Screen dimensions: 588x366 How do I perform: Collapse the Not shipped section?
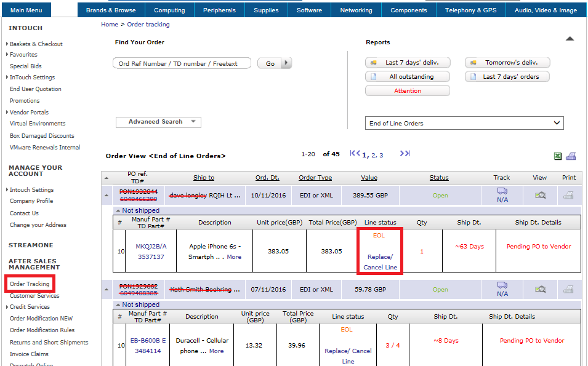click(118, 210)
